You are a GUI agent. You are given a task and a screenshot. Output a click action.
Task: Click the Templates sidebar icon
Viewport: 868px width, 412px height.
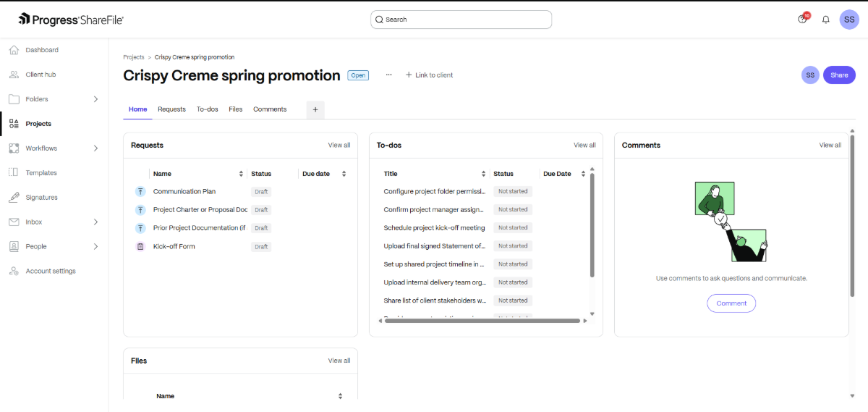coord(14,173)
